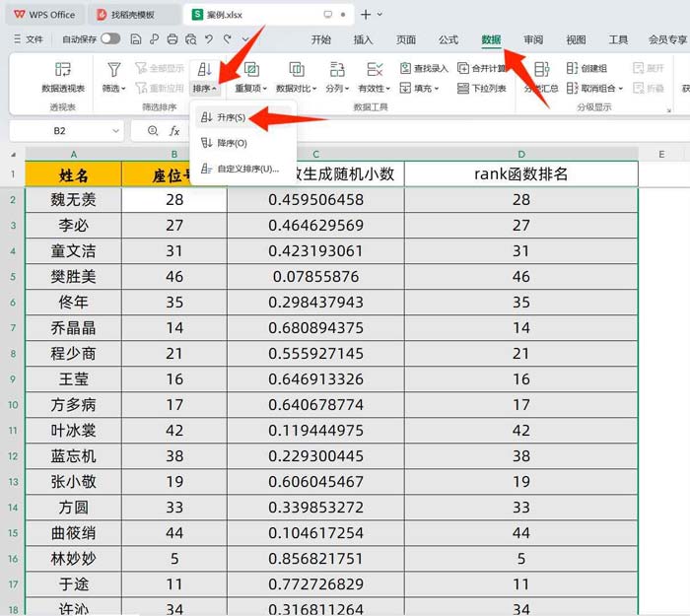Toggle the AutoSave (自动保存) switch

coord(110,38)
